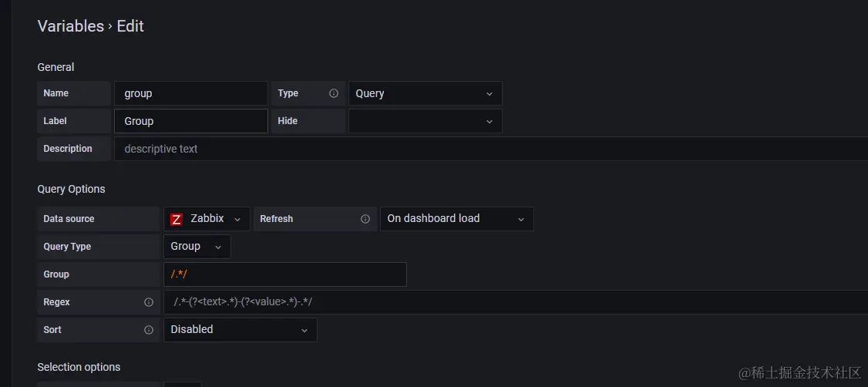Open the Hide options dropdown

pos(425,121)
